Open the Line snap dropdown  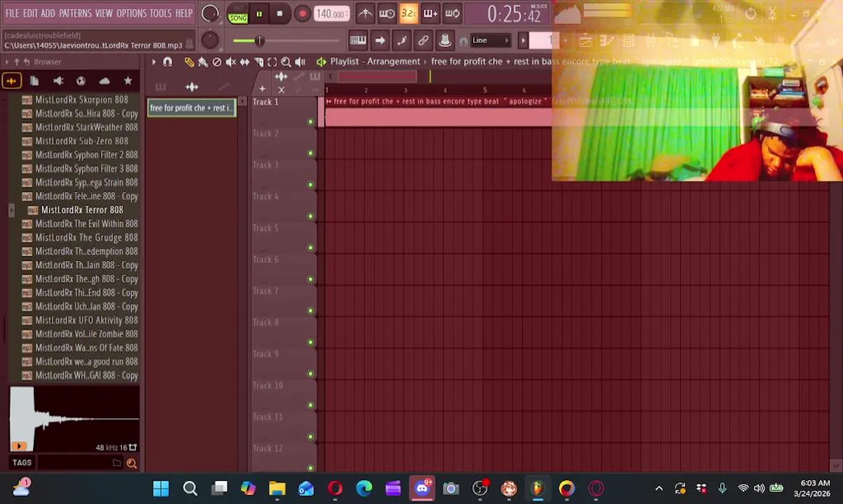tap(490, 41)
